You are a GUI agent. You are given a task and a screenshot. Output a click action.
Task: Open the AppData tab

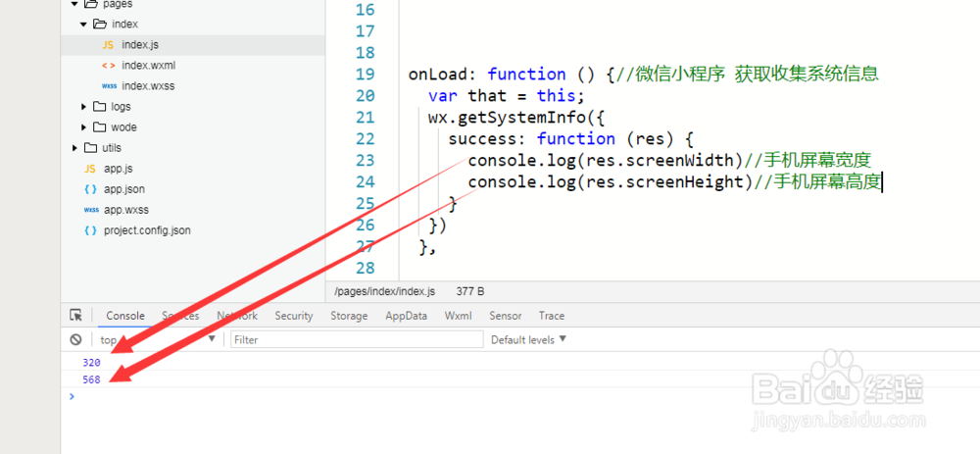pos(407,316)
